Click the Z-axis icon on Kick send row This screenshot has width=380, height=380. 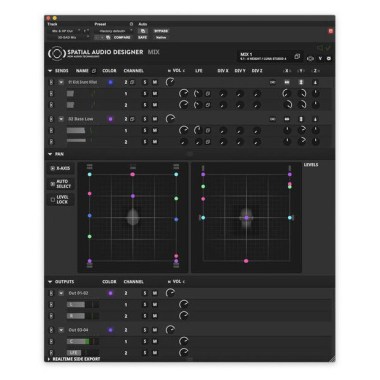(x=315, y=82)
